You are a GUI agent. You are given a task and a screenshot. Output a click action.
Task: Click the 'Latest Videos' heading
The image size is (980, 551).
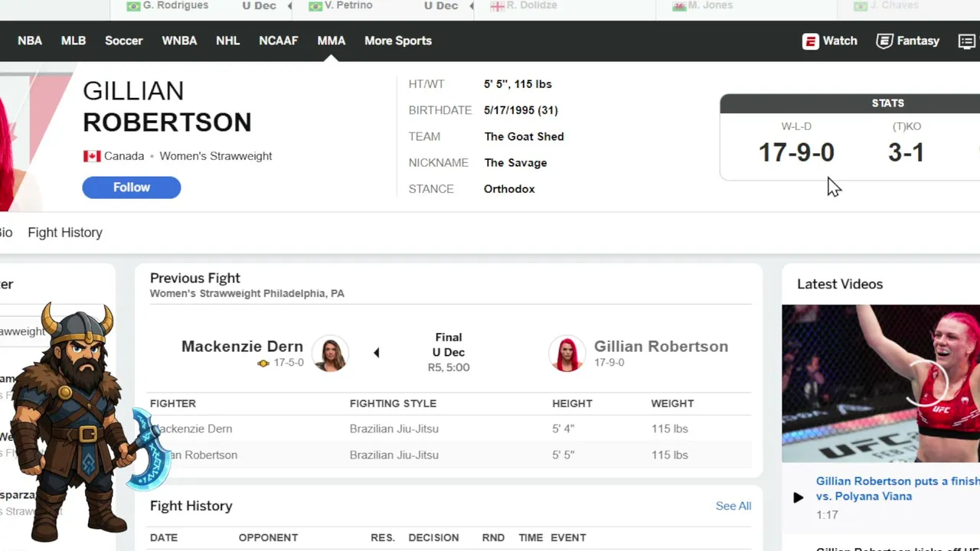pos(840,284)
